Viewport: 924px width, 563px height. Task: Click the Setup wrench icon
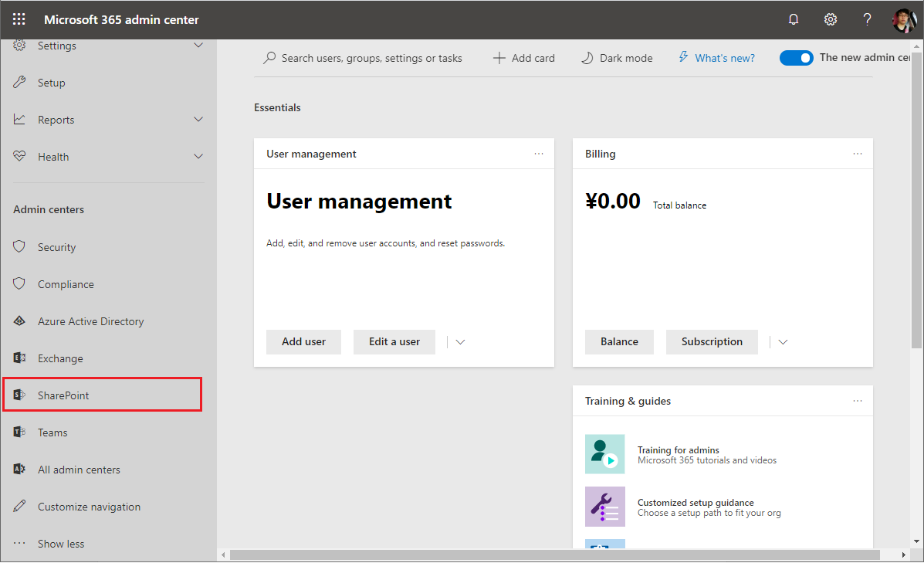(x=19, y=83)
